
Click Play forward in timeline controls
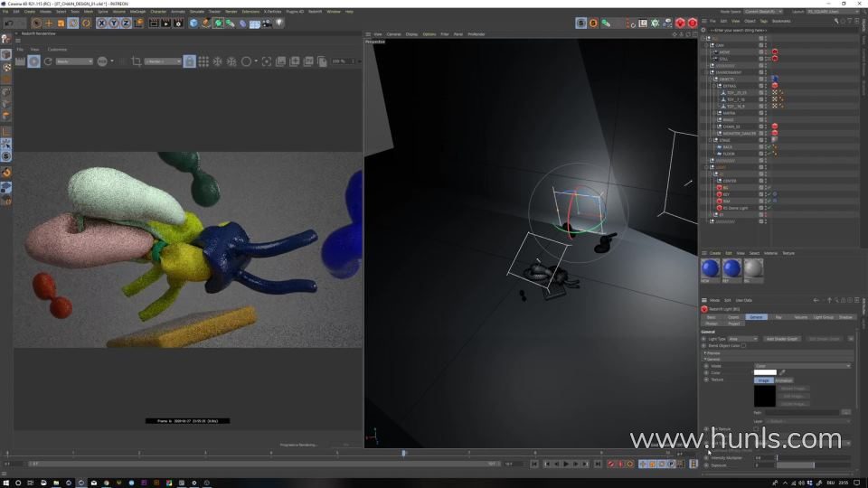(x=566, y=465)
